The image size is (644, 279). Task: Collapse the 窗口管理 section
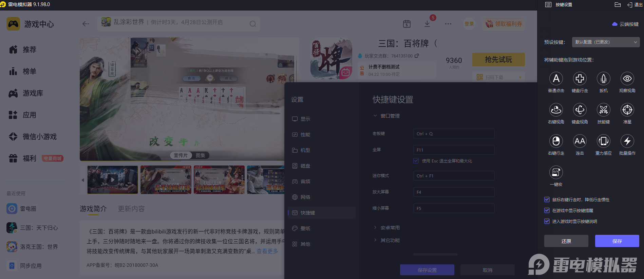[375, 116]
